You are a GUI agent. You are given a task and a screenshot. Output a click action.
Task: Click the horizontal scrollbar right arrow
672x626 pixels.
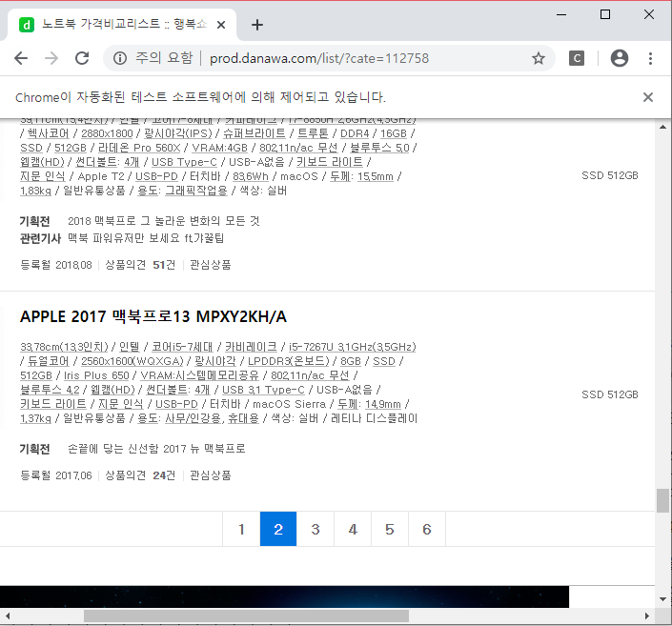[647, 616]
